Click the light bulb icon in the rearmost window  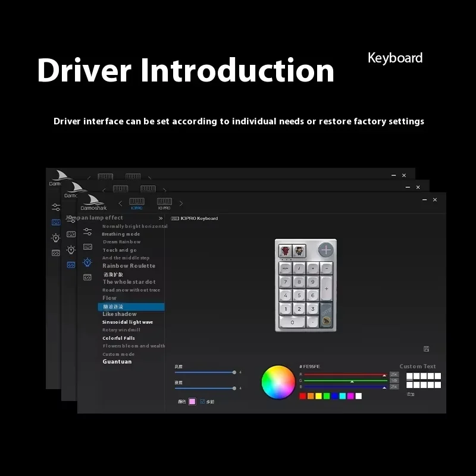[56, 237]
